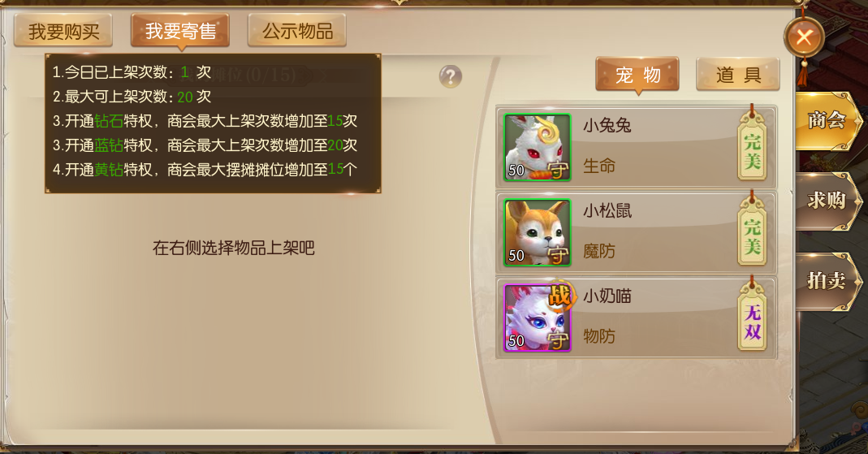This screenshot has height=454, width=868.
Task: Open the 拍卖 auction side tab
Action: (827, 282)
